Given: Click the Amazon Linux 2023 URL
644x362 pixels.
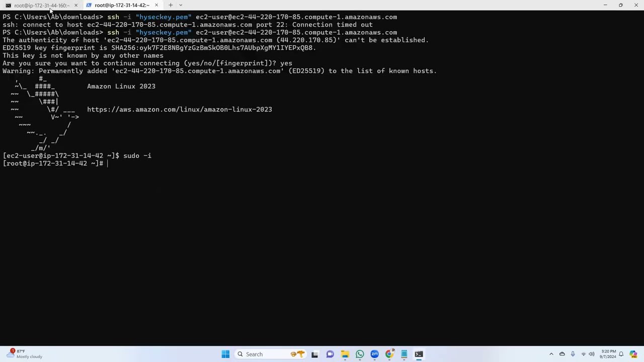Looking at the screenshot, I should (x=180, y=110).
